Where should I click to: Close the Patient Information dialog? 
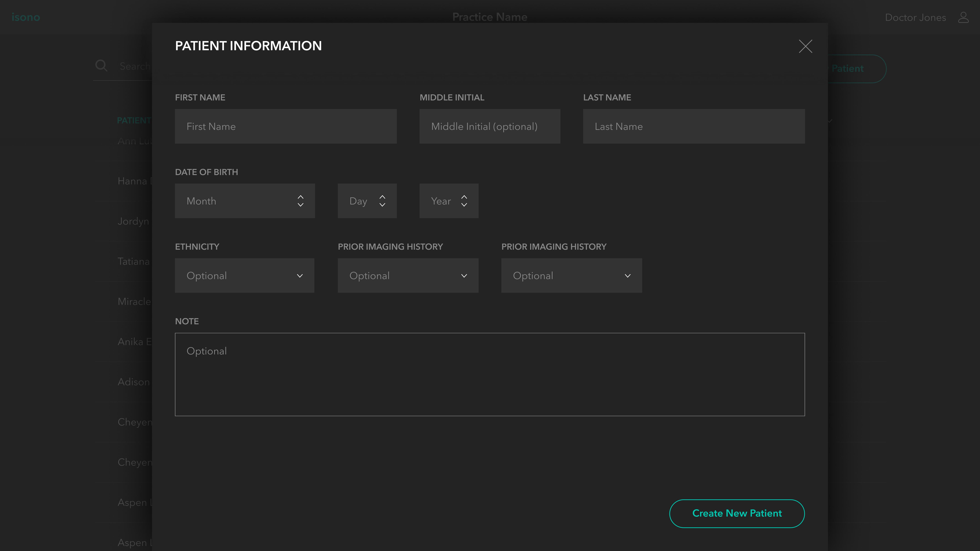coord(805,46)
